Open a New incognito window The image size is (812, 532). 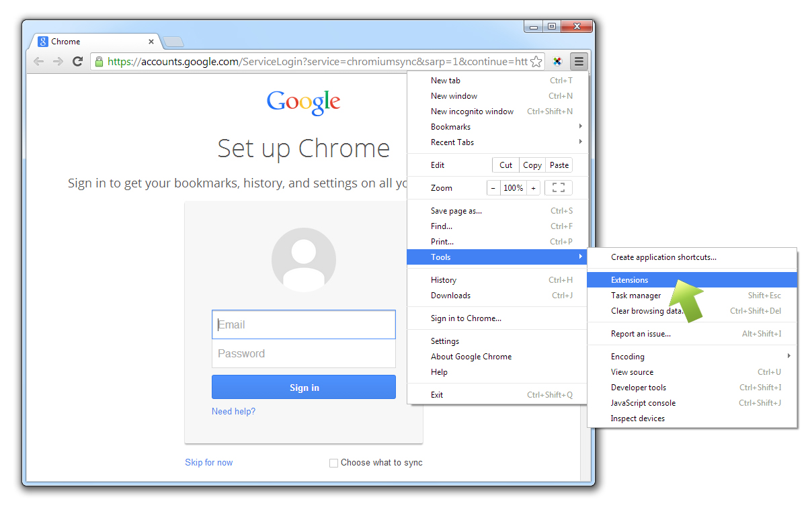click(497, 112)
